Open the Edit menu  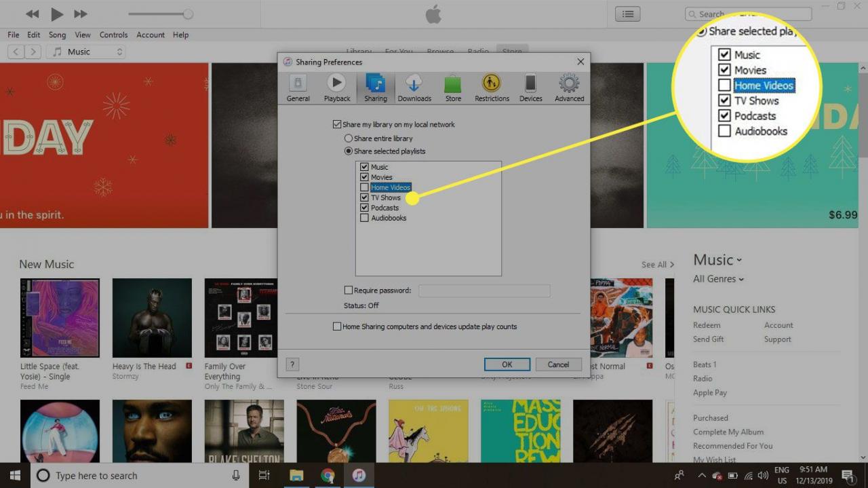(34, 35)
